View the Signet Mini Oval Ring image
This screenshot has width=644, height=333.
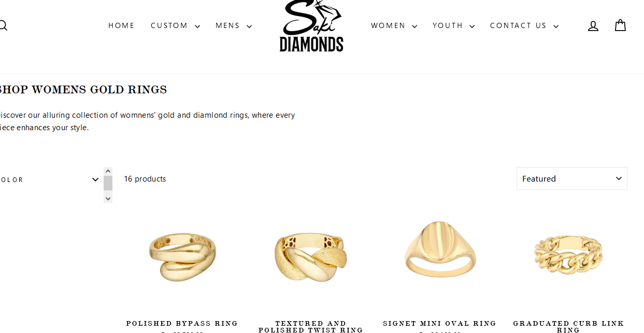coord(440,250)
